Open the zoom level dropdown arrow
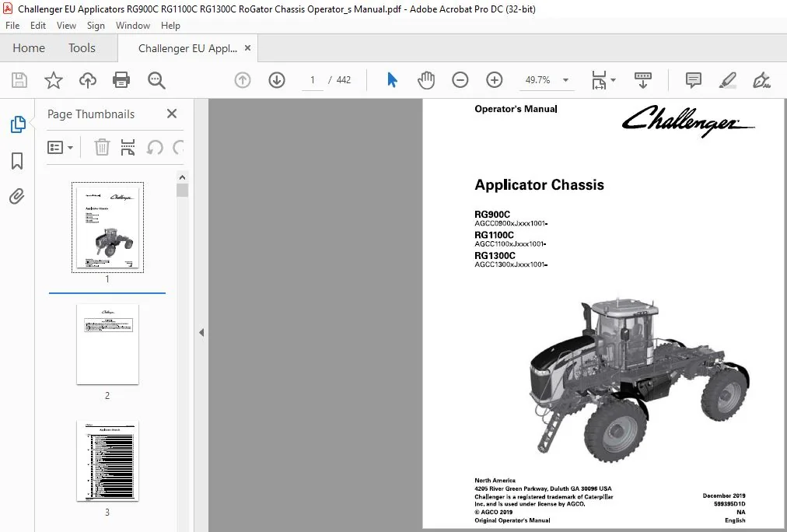 [565, 80]
